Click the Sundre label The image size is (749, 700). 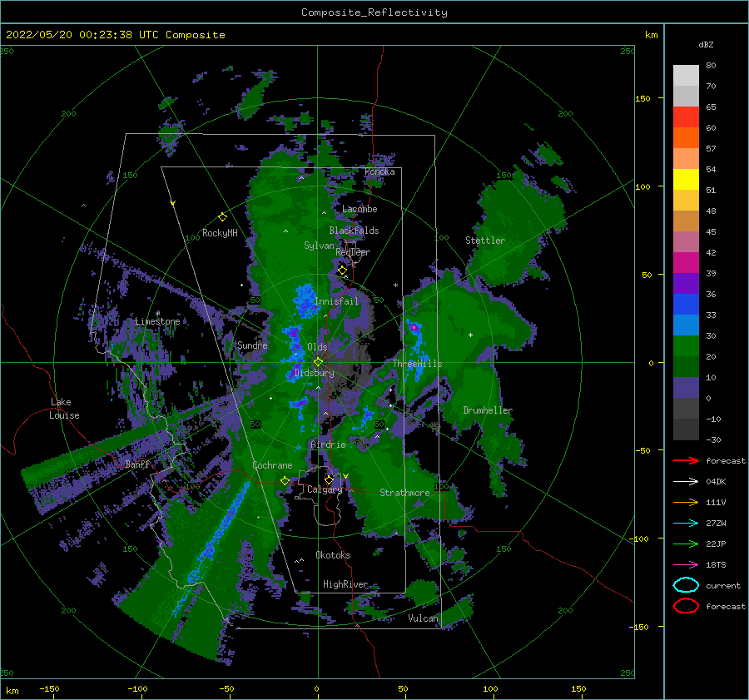click(x=252, y=345)
